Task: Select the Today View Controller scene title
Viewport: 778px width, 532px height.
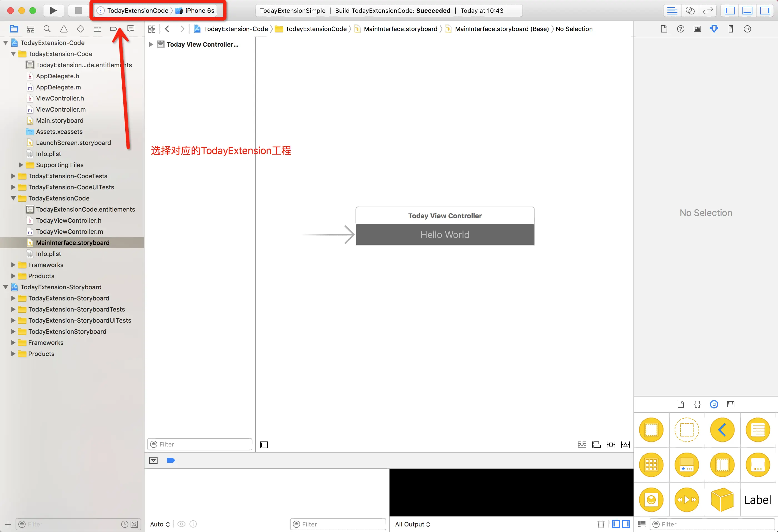Action: pyautogui.click(x=445, y=216)
